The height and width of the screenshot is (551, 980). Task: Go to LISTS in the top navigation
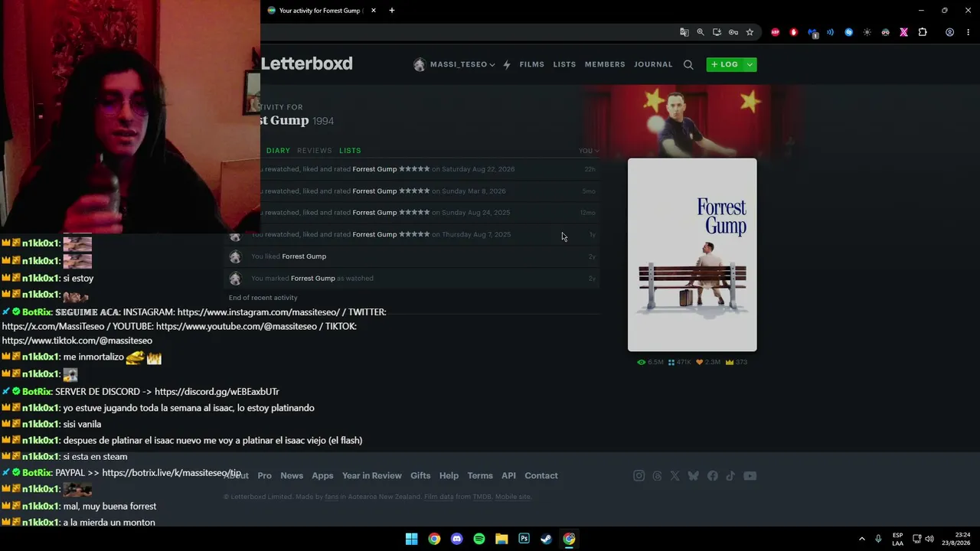click(x=564, y=65)
